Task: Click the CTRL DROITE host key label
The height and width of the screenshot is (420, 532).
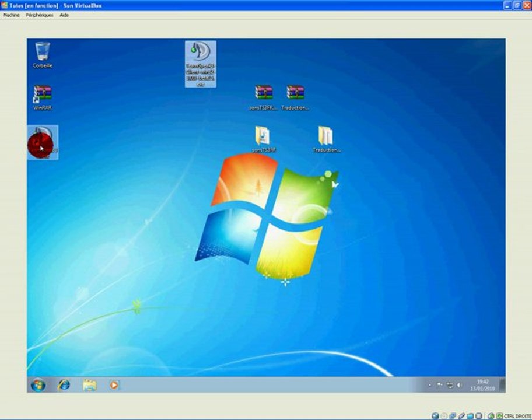Action: [x=518, y=416]
